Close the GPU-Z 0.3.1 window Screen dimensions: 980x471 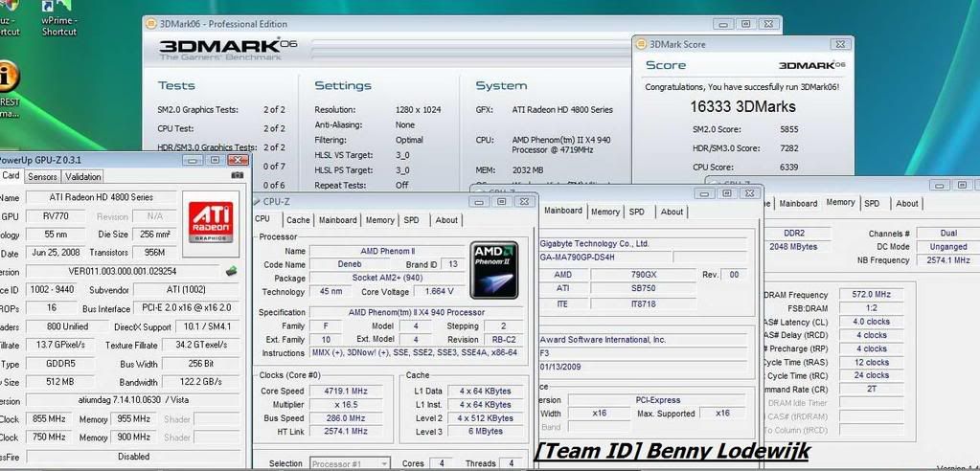pos(238,161)
